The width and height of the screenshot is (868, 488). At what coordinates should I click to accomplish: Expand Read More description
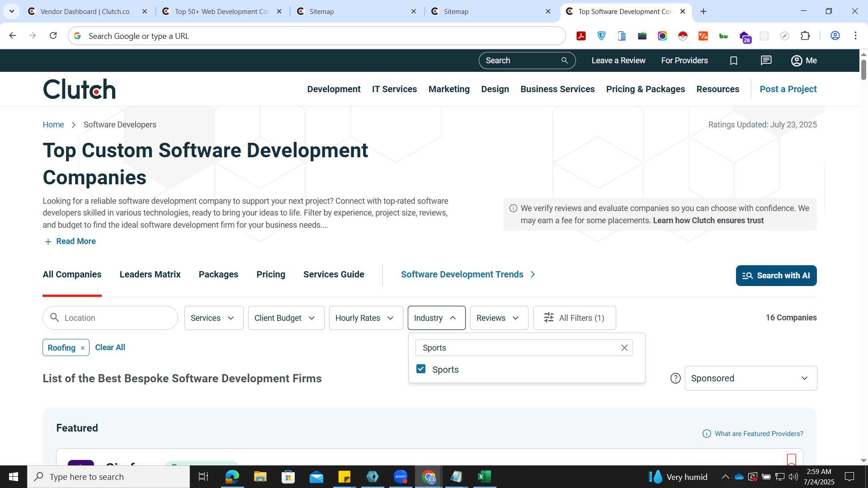[x=70, y=241]
